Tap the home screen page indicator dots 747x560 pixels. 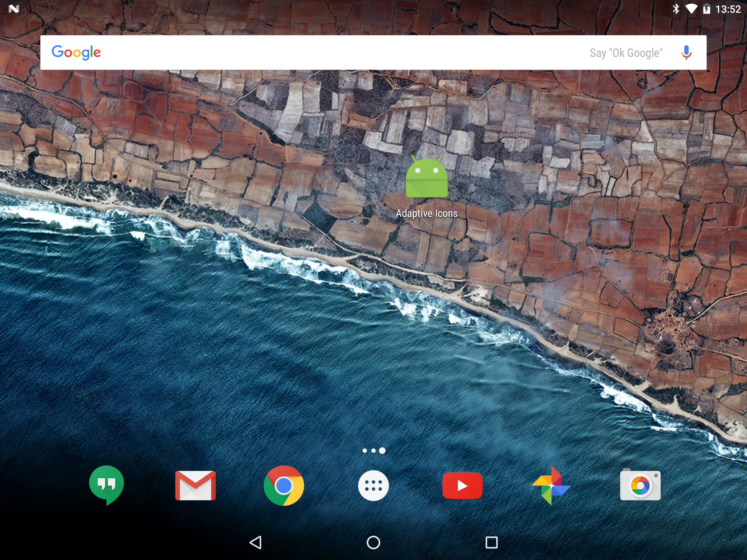(374, 451)
